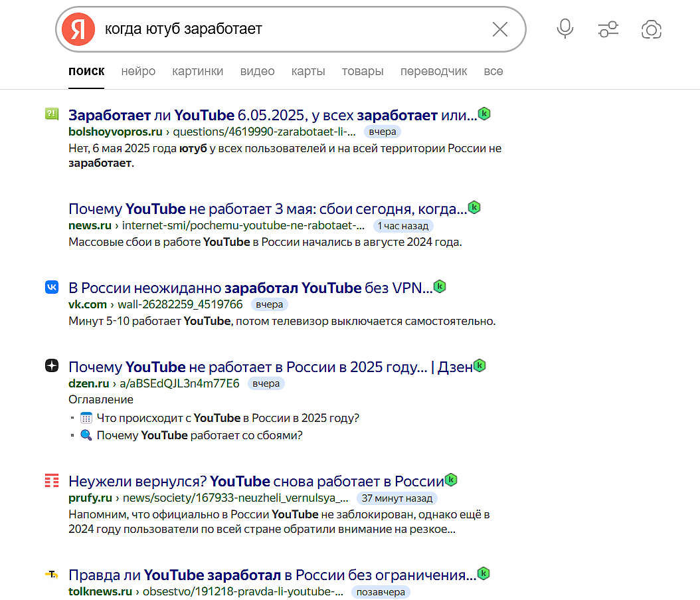Click the red Yandex logo in search bar
Screen dimensions: 700x600
[78, 29]
